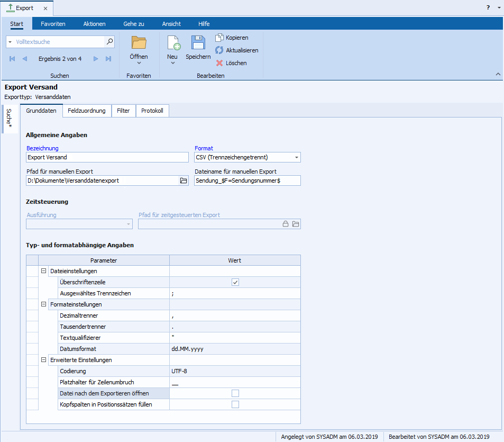This screenshot has width=504, height=442.
Task: Click the Neu new document icon
Action: point(173,43)
